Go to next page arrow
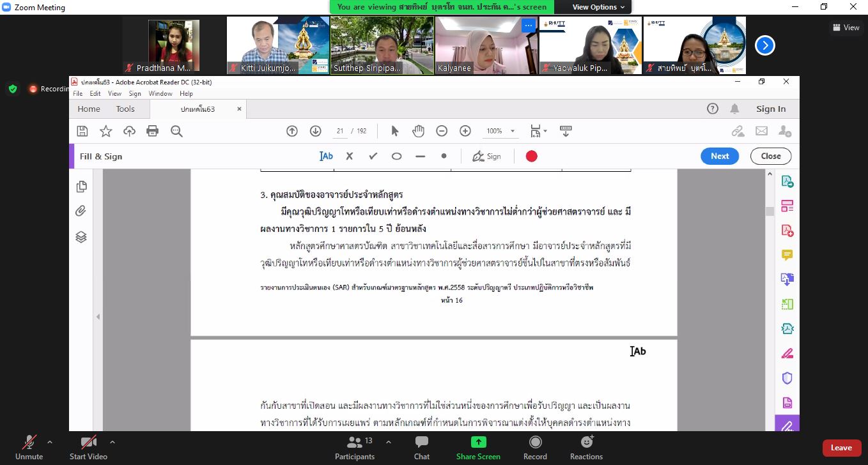 (315, 131)
